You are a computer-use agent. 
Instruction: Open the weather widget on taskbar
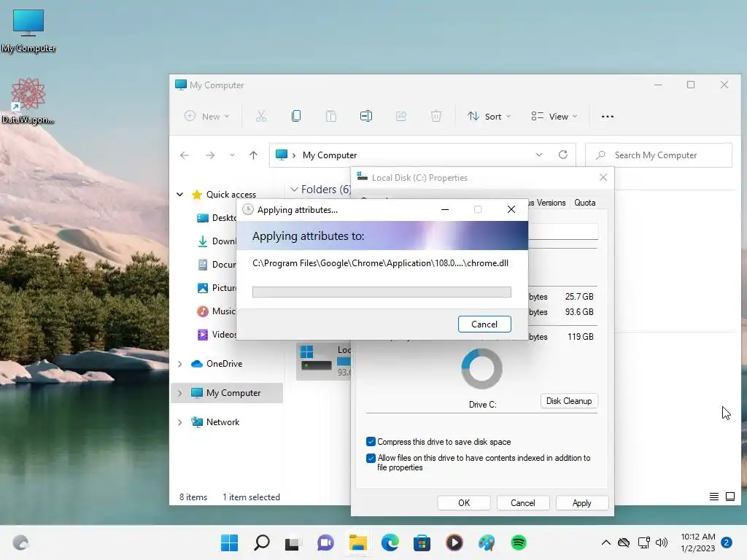click(x=20, y=542)
